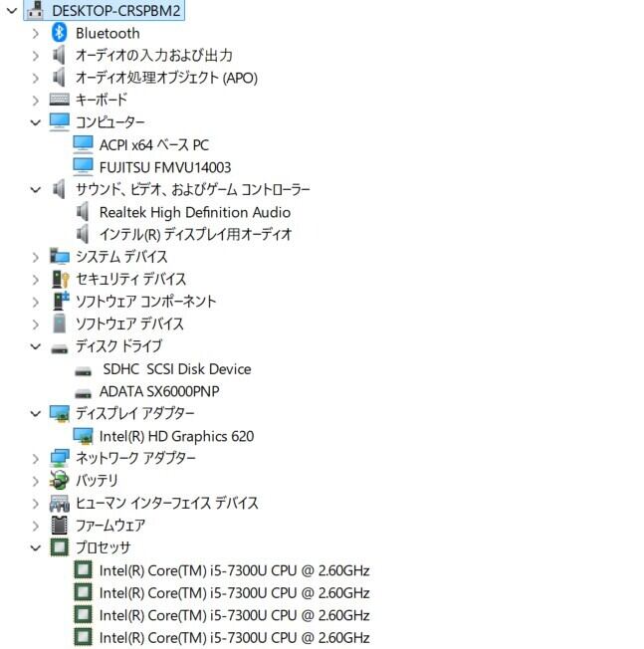
Task: Expand the セキュリティ デバイス category
Action: coord(36,280)
